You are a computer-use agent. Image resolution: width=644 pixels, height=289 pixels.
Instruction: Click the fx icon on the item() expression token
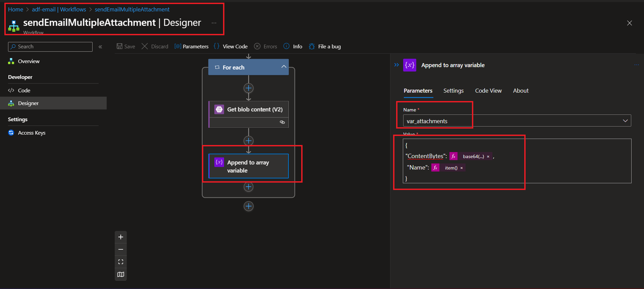coord(435,167)
